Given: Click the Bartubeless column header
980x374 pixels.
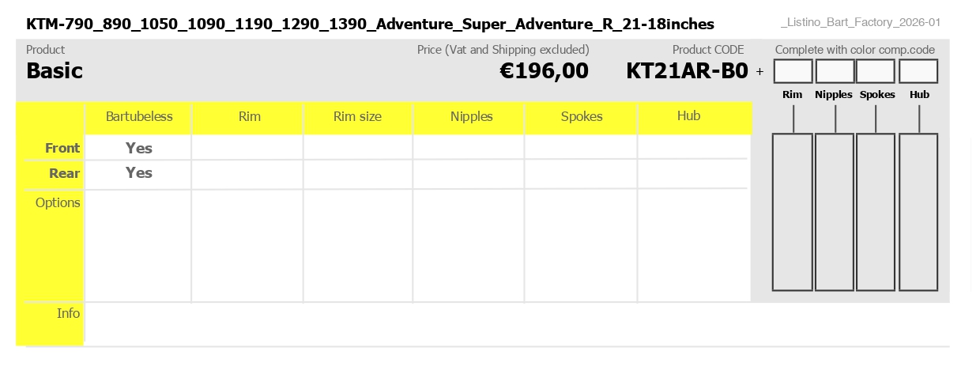Looking at the screenshot, I should tap(139, 117).
